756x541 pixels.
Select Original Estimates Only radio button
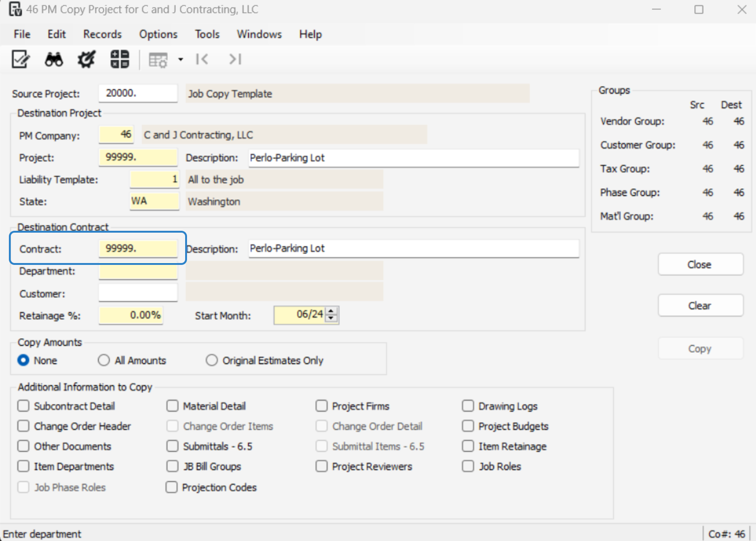212,360
